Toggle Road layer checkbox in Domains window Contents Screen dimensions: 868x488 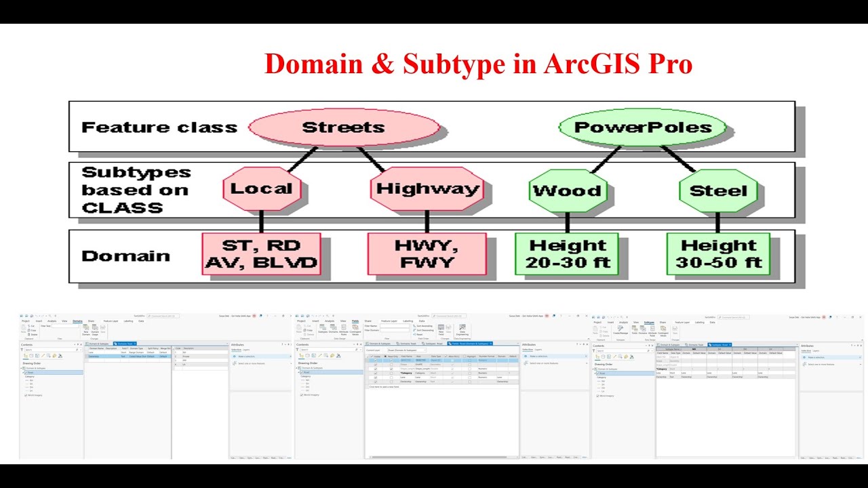[x=26, y=372]
